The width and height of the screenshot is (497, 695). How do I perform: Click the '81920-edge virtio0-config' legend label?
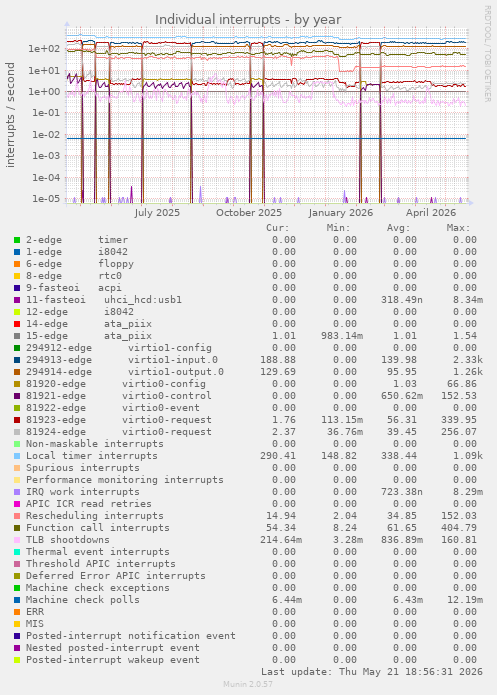pos(116,384)
